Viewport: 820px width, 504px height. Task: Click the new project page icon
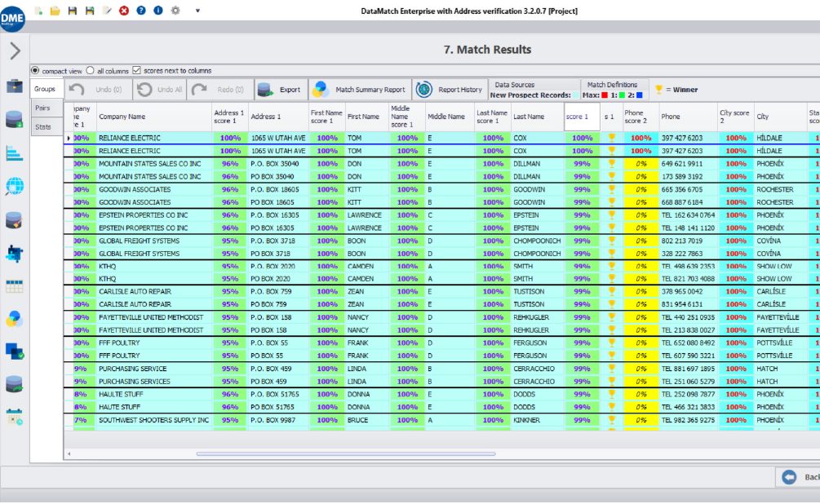(x=38, y=11)
